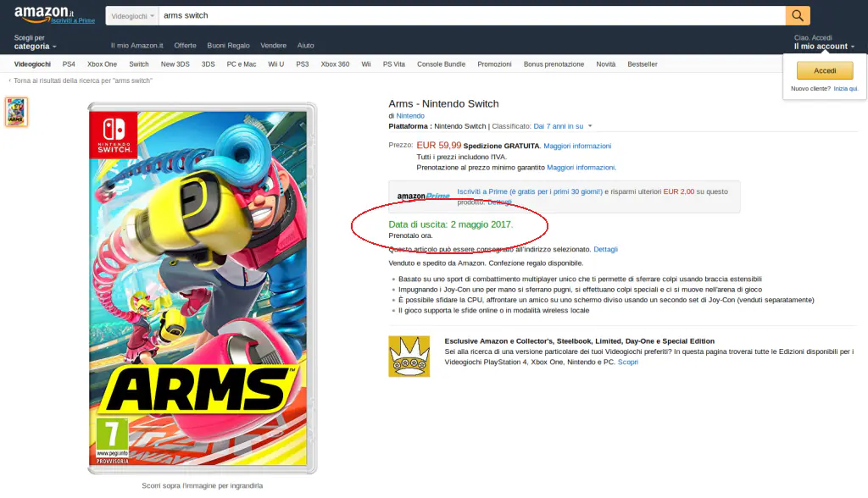
Task: Click 'Maggiori informazioni' about prezzo minimo garantito
Action: [x=581, y=168]
